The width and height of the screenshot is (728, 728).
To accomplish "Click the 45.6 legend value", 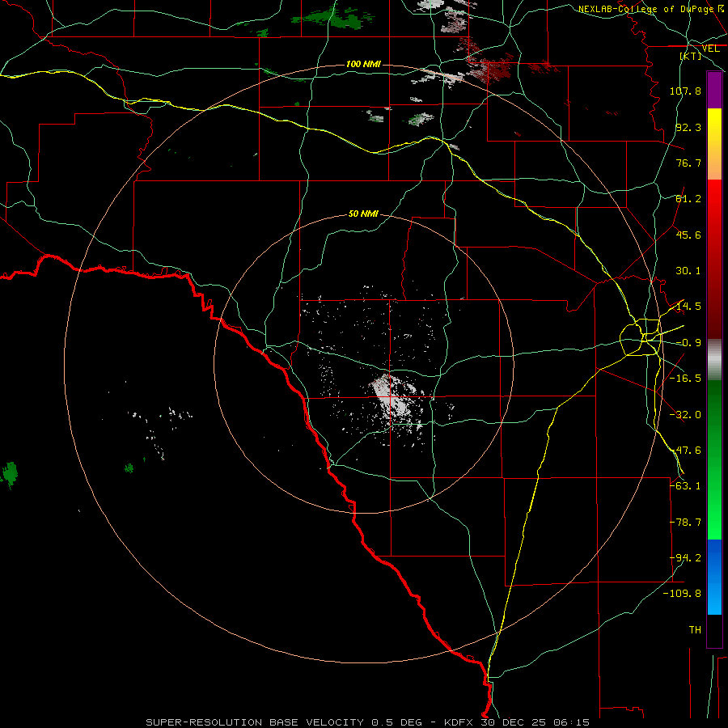I will [688, 235].
